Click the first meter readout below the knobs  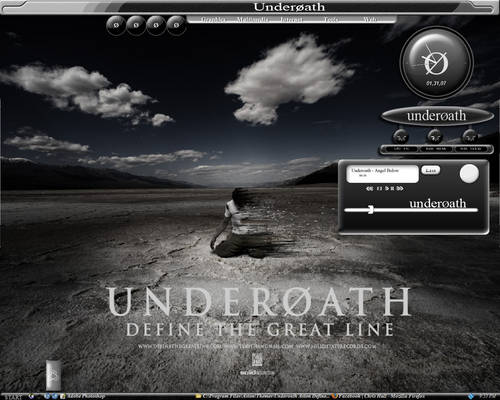401,149
